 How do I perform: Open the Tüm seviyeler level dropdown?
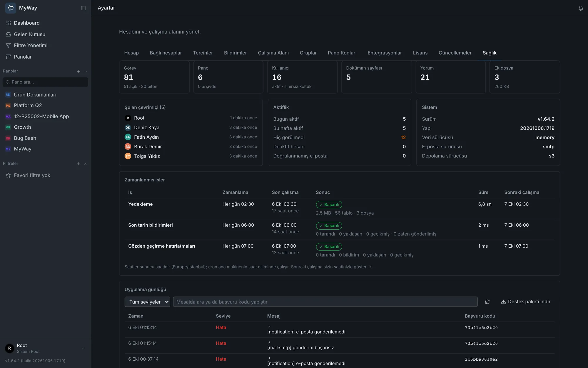tap(147, 302)
